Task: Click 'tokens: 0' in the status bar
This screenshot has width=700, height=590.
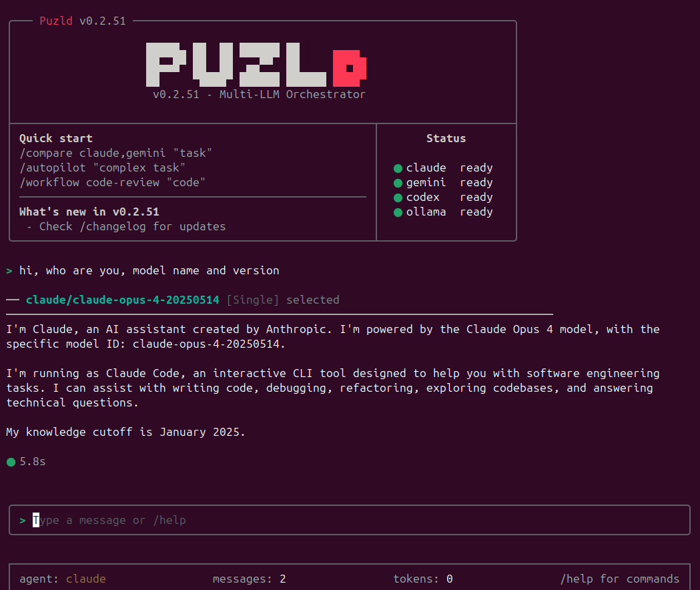Action: click(x=423, y=579)
